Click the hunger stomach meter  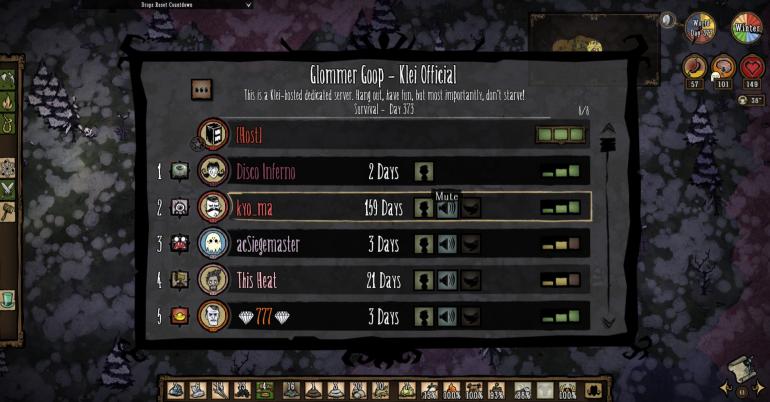point(694,67)
